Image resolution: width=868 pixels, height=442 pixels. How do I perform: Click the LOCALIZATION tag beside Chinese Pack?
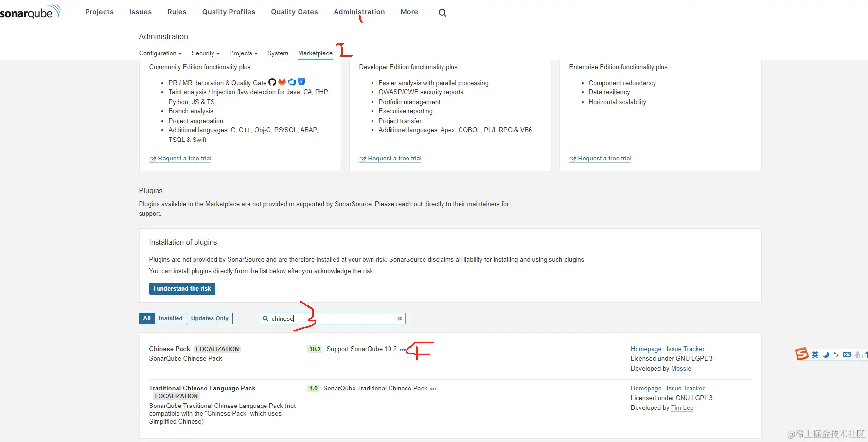tap(217, 349)
